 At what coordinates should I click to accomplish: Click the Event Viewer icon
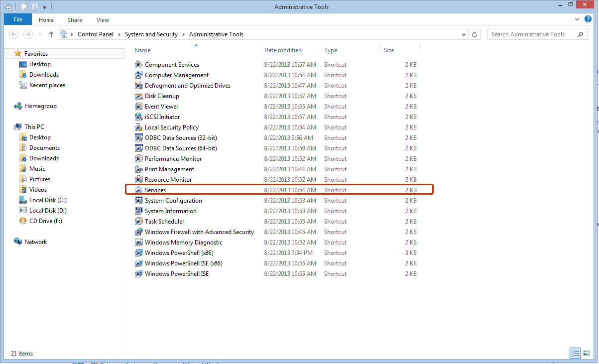139,107
